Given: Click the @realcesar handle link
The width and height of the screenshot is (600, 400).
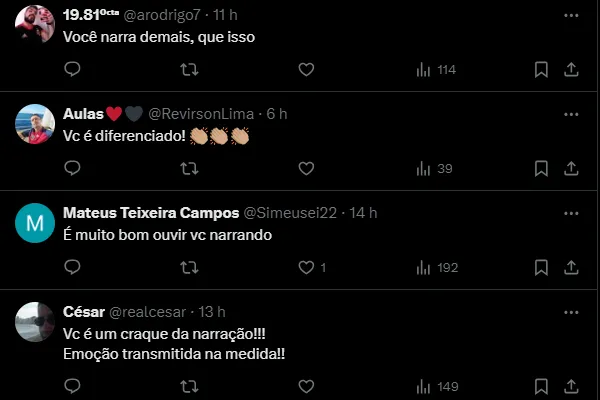Looking at the screenshot, I should 151,312.
